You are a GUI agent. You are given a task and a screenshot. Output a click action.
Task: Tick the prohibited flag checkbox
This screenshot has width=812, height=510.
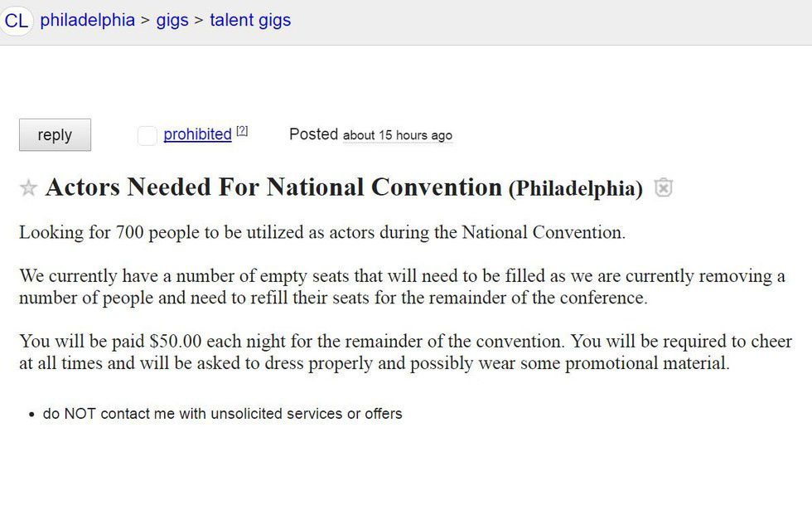point(147,135)
